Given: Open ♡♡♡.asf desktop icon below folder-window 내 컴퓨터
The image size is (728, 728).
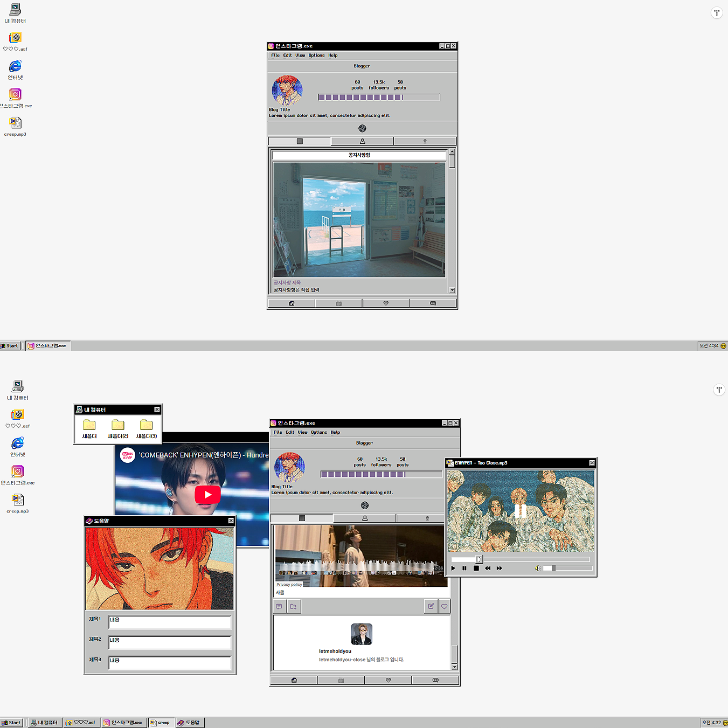Looking at the screenshot, I should pos(18,419).
